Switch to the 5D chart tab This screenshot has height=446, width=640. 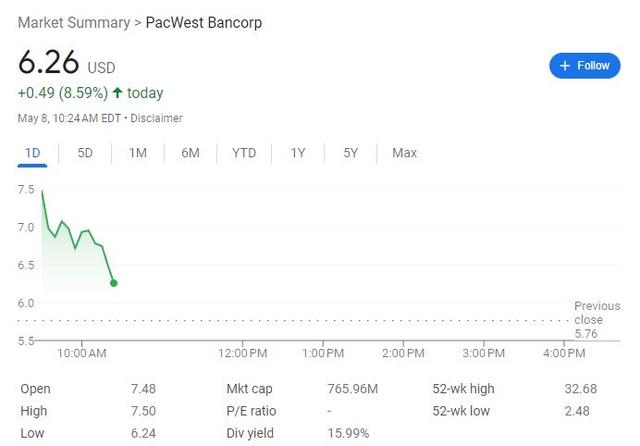[85, 153]
